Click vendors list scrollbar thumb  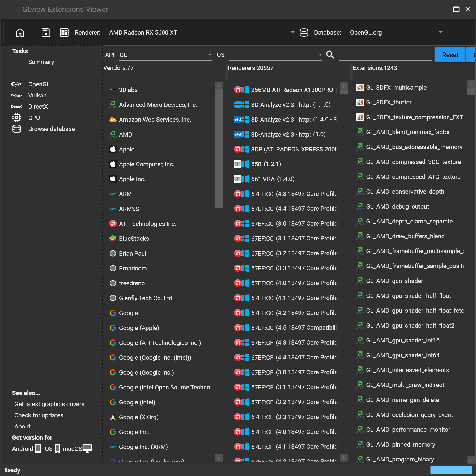pos(219,149)
